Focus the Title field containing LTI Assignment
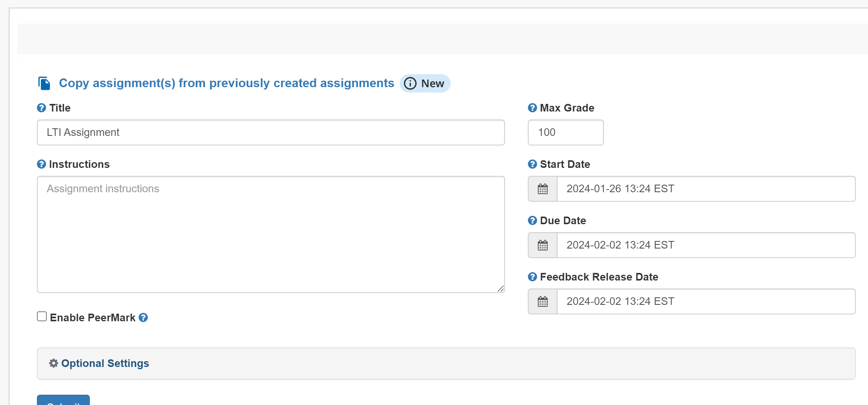Viewport: 868px width, 405px height. pyautogui.click(x=271, y=132)
